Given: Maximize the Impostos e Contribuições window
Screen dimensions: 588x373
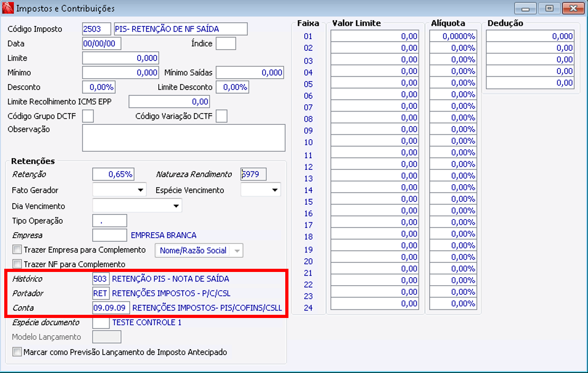Looking at the screenshot, I should click(x=549, y=8).
